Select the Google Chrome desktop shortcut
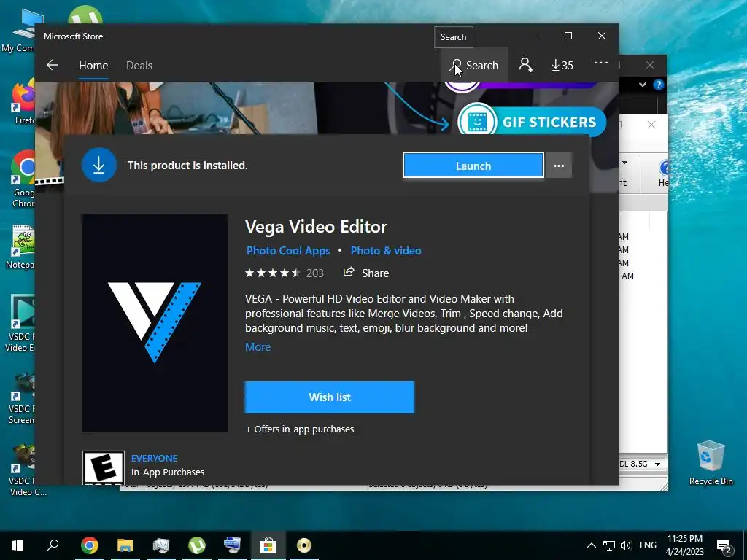This screenshot has height=560, width=747. [23, 179]
